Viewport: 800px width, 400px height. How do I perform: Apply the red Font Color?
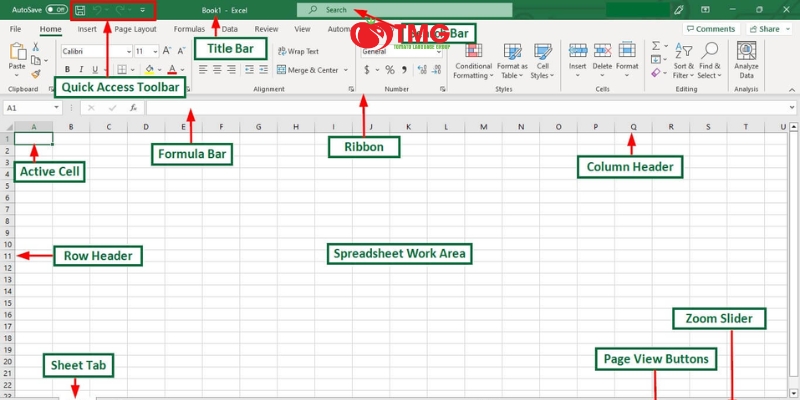tap(172, 69)
